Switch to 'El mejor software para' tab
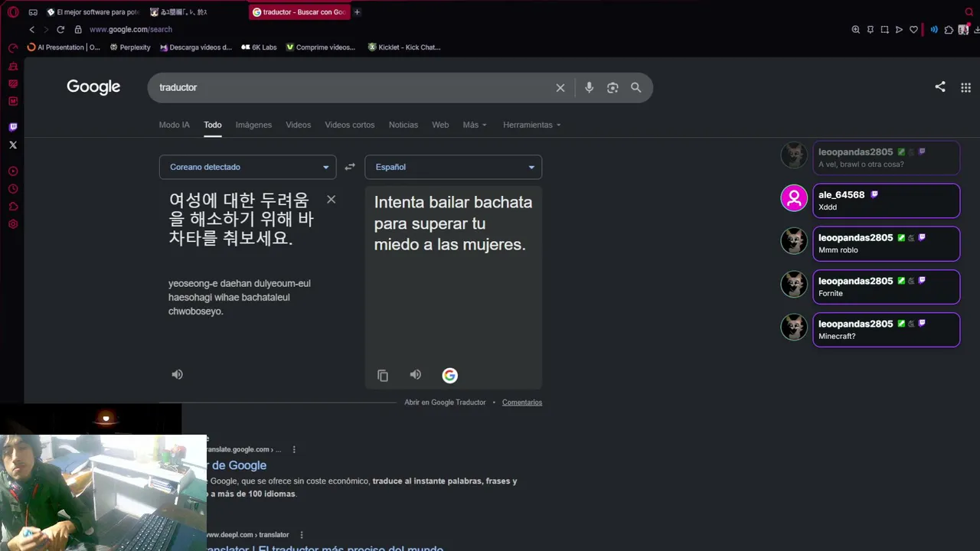Viewport: 980px width, 551px height. [x=93, y=12]
